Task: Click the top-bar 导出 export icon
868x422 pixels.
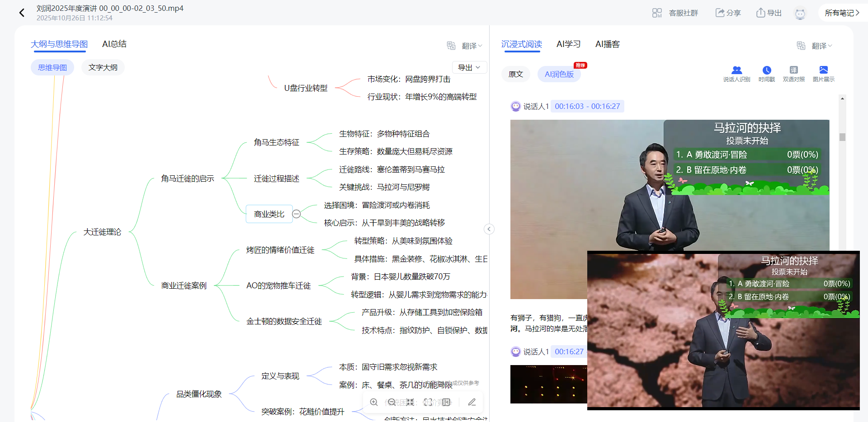Action: coord(761,13)
